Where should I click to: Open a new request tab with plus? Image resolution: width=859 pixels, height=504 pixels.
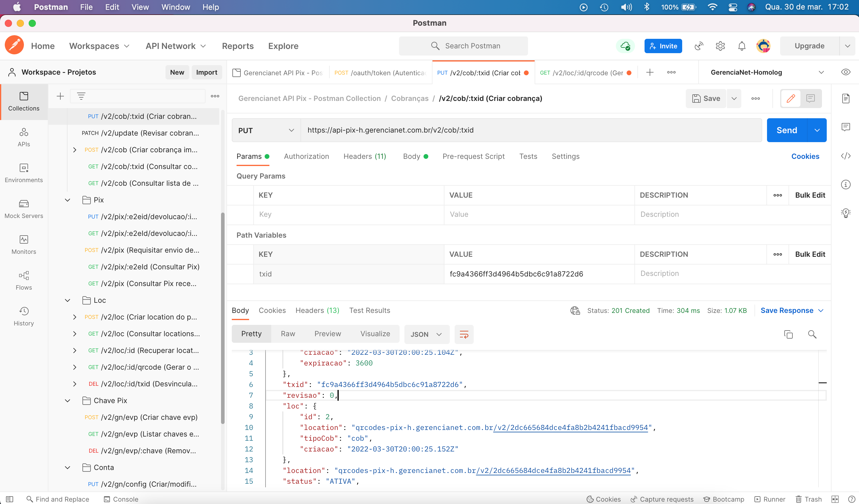[650, 72]
